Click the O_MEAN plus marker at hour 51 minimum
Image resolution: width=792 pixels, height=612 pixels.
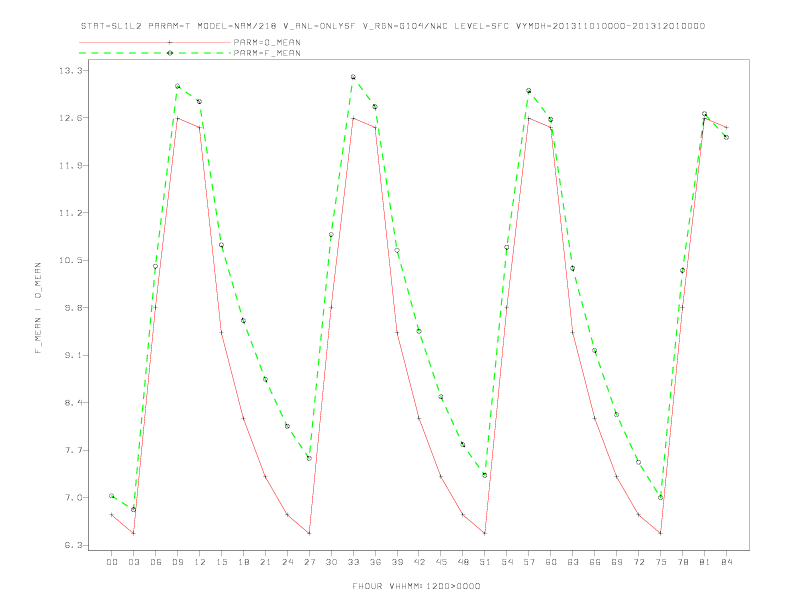tap(485, 533)
